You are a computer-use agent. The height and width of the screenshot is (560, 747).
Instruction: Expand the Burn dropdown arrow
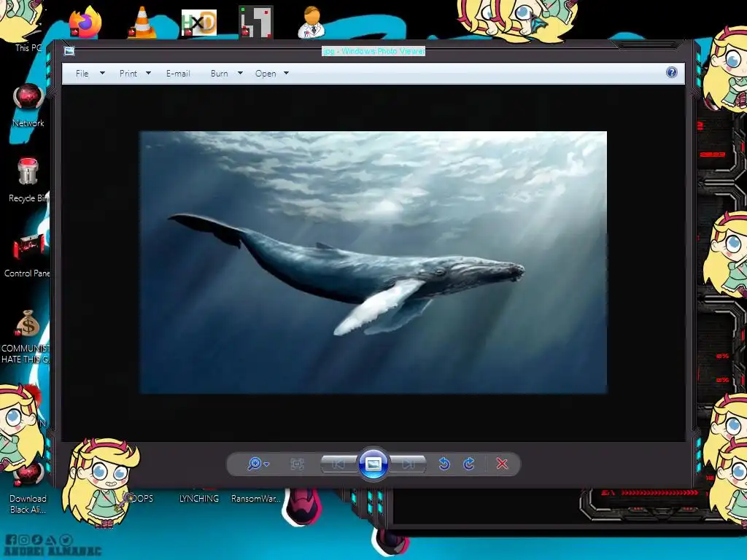[x=240, y=74]
